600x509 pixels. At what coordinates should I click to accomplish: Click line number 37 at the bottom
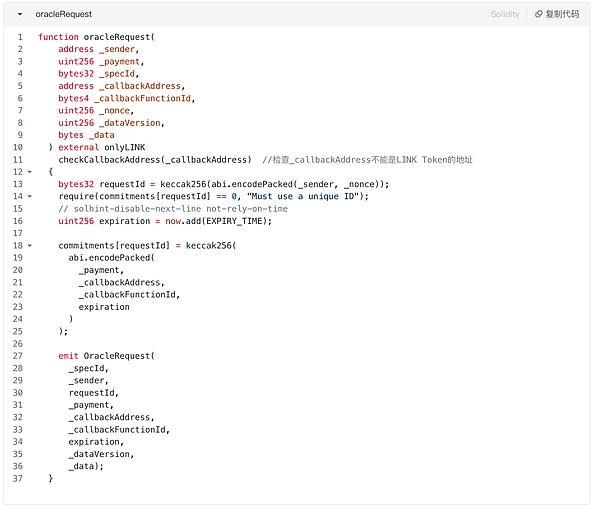[x=17, y=478]
